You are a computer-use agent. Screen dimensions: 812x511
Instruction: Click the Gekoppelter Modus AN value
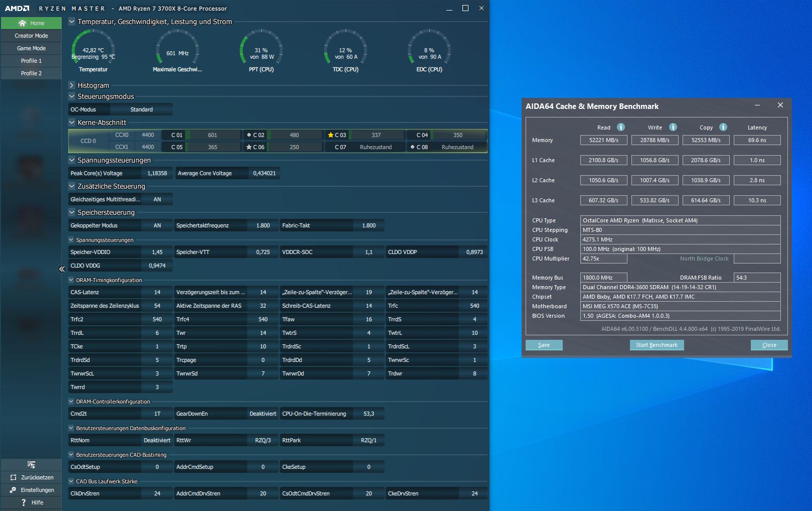point(157,225)
